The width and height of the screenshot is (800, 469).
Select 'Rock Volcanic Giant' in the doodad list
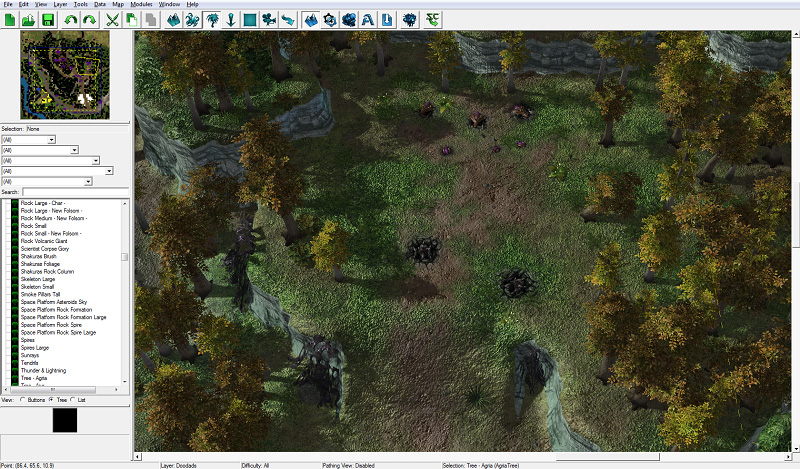point(44,241)
